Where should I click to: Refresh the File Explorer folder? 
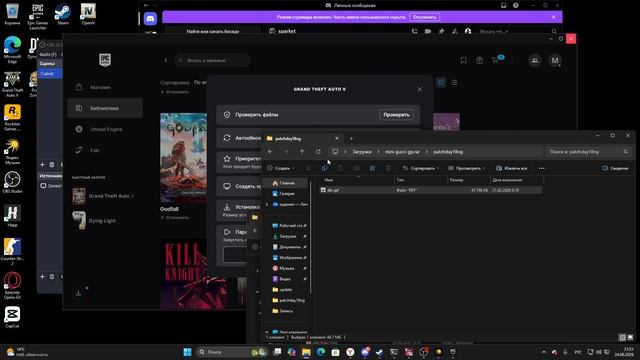point(318,152)
